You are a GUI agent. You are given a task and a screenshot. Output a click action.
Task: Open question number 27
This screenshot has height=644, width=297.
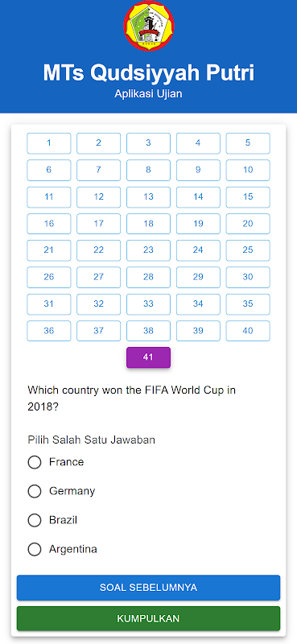pos(98,277)
